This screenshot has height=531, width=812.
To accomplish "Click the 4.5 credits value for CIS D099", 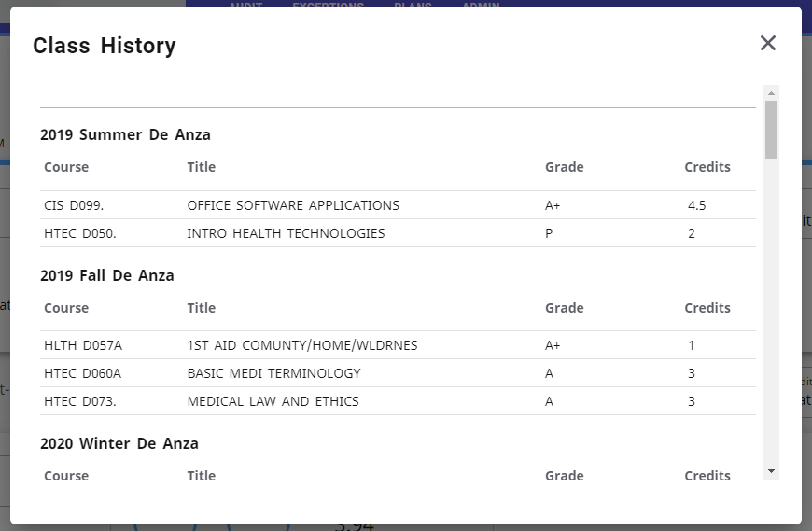I will 696,205.
